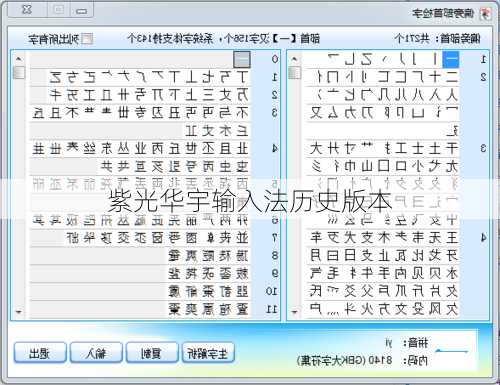Select the 凵 radical
The width and height of the screenshot is (500, 385).
(x=418, y=113)
